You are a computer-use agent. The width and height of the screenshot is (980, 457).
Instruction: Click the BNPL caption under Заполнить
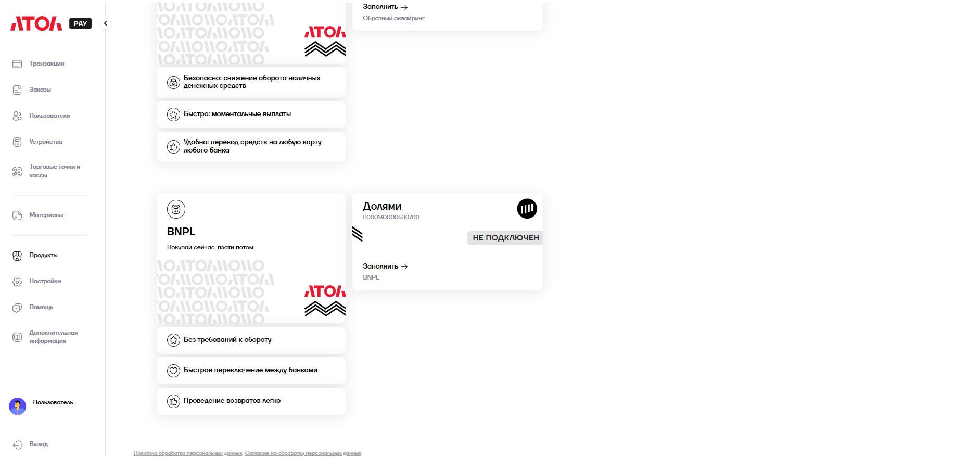coord(371,277)
